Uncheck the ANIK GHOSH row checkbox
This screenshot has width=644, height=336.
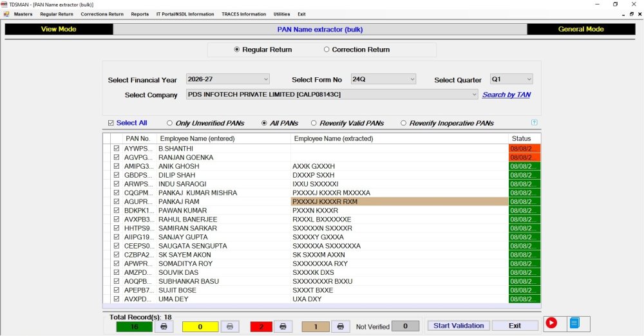(117, 166)
